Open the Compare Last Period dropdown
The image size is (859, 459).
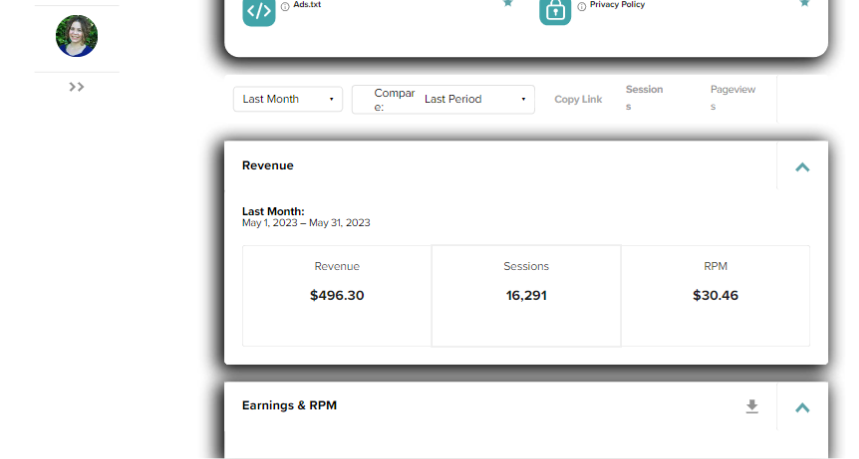(x=443, y=99)
